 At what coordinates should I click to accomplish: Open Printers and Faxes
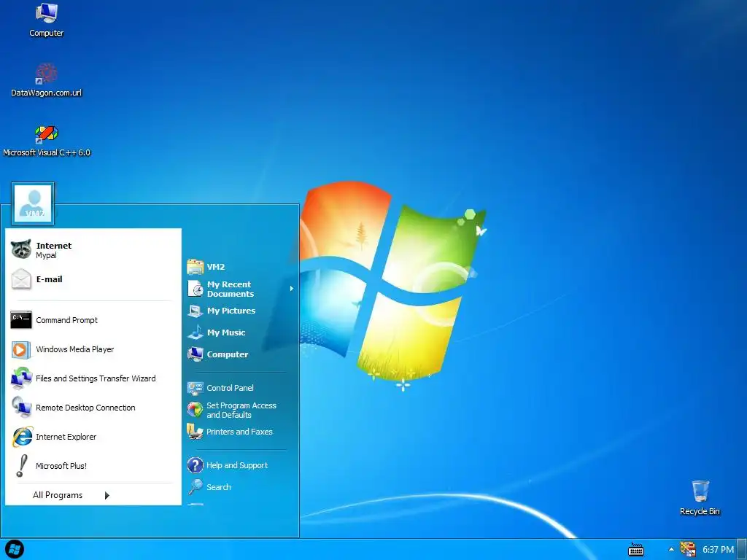pos(241,432)
